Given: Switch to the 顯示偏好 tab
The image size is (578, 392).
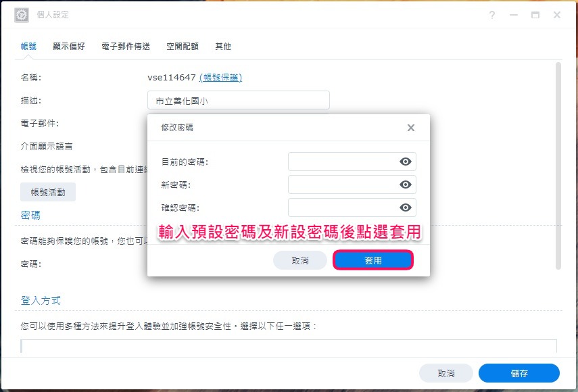Looking at the screenshot, I should (69, 47).
